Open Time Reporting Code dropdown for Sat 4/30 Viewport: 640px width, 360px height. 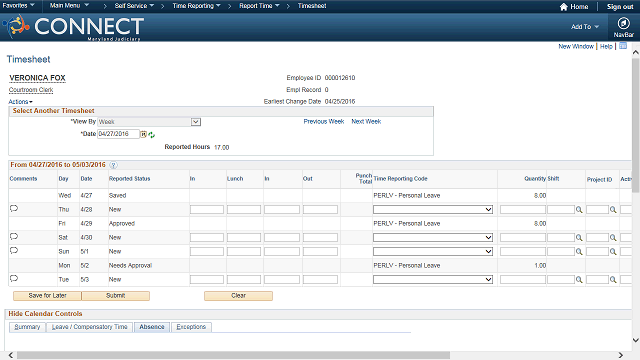tap(433, 237)
